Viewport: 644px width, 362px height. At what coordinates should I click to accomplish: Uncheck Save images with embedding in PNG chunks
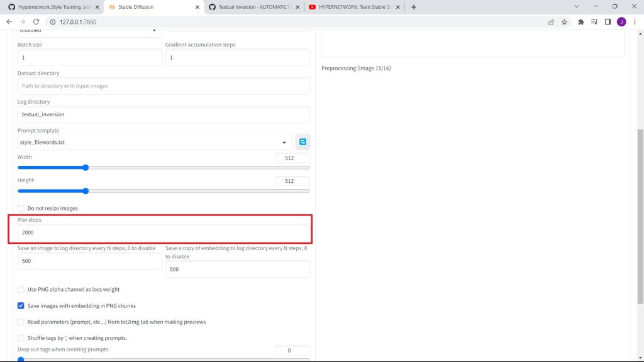click(21, 306)
